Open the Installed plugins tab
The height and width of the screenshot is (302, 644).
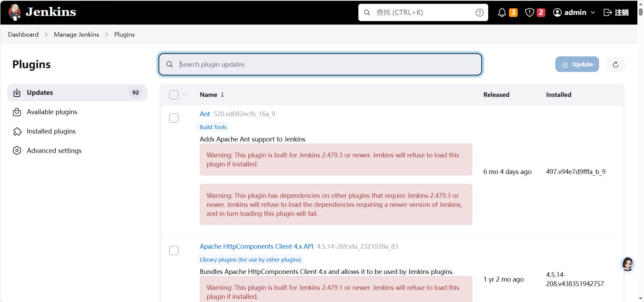pos(77,131)
